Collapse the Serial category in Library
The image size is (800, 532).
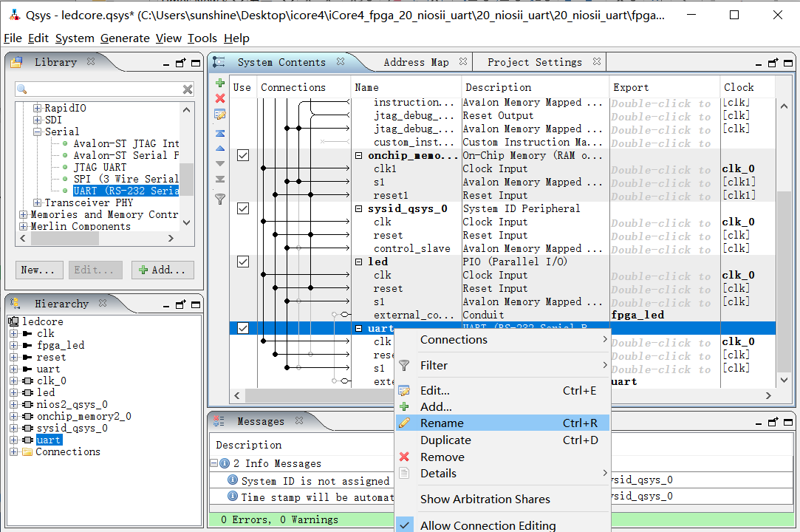coord(38,132)
